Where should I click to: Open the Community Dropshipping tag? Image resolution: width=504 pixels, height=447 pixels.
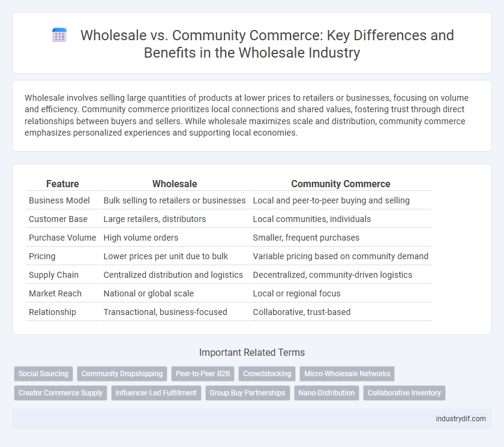122,374
